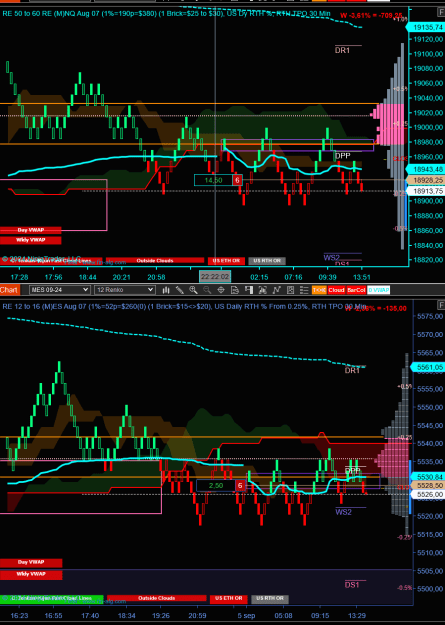
Task: Toggle the D VWAP button
Action: pyautogui.click(x=378, y=290)
